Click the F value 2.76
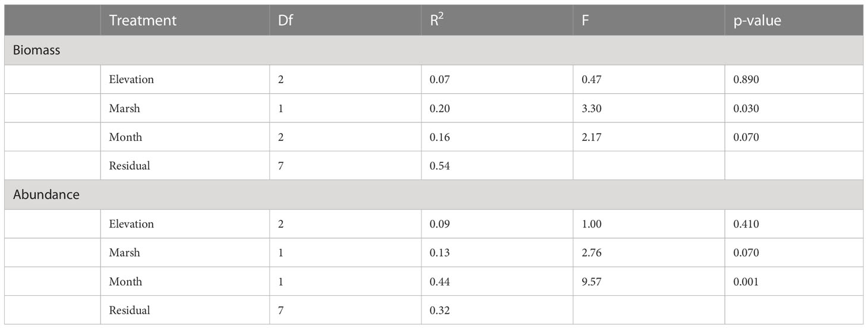Screen dimensions: 868x329 (x=591, y=252)
